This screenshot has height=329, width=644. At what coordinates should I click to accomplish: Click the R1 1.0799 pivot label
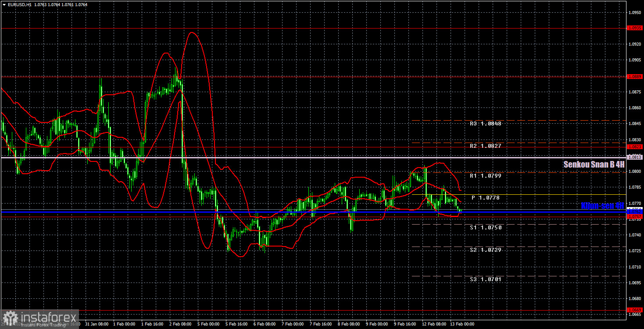485,175
